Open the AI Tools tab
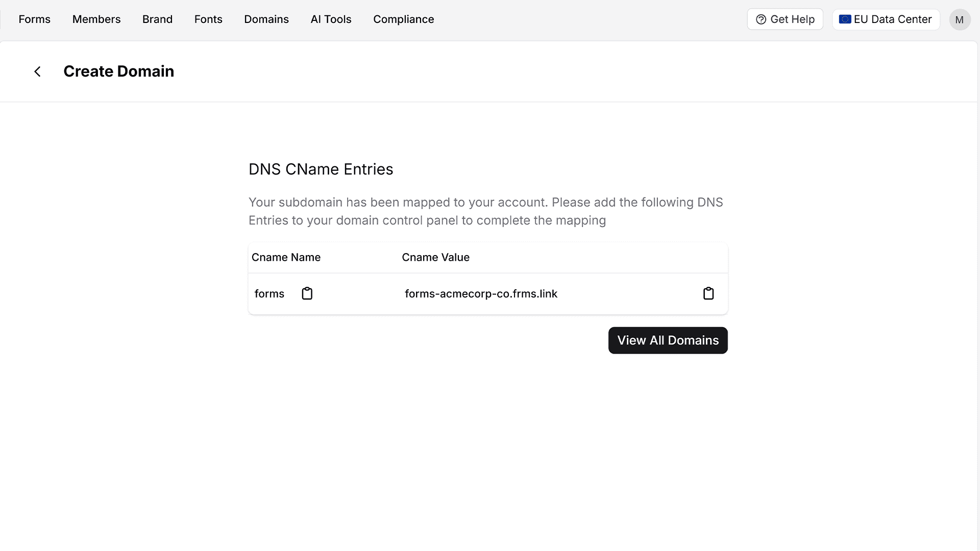980x551 pixels. coord(331,19)
